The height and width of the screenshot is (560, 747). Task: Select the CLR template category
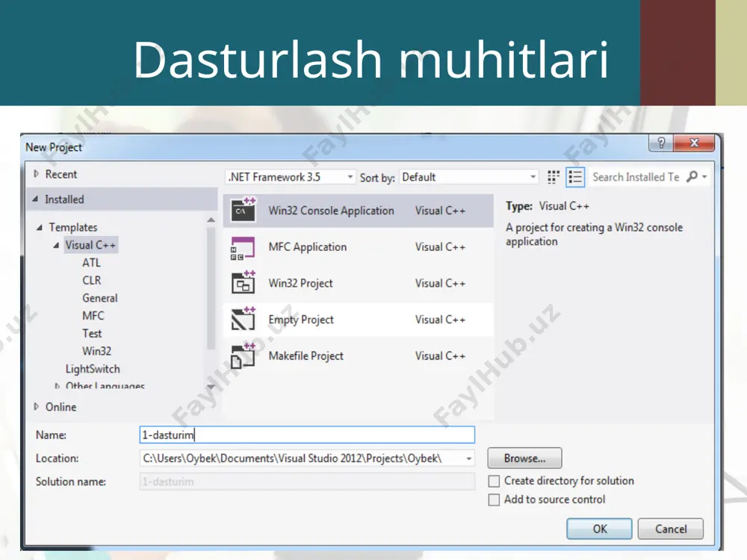(91, 281)
